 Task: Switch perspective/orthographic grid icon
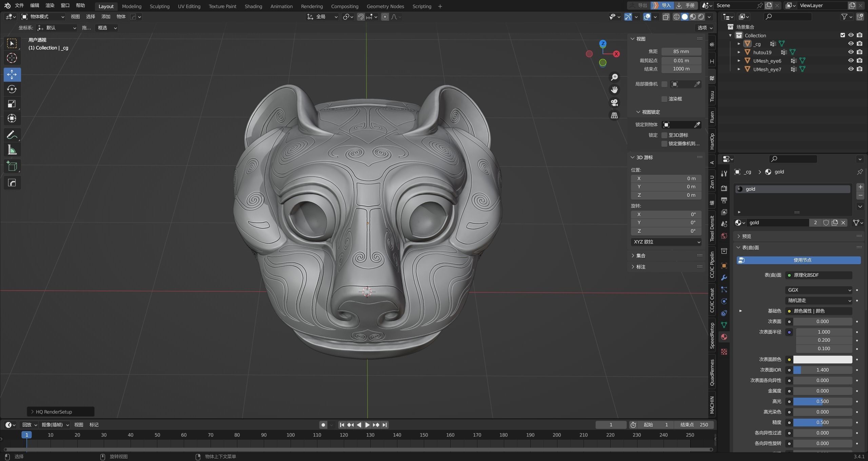614,116
